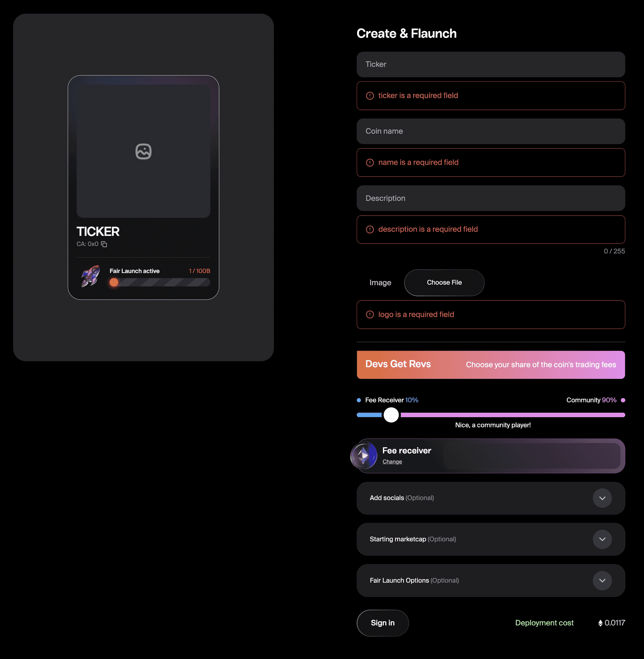Copy the contract address next to CA: 0x0
The image size is (644, 659).
[x=104, y=244]
